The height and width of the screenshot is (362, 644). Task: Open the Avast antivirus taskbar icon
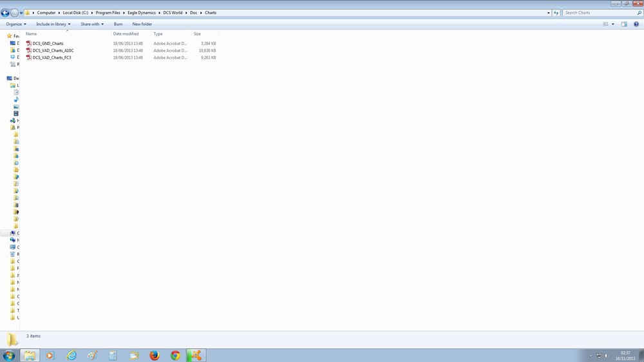coord(196,356)
